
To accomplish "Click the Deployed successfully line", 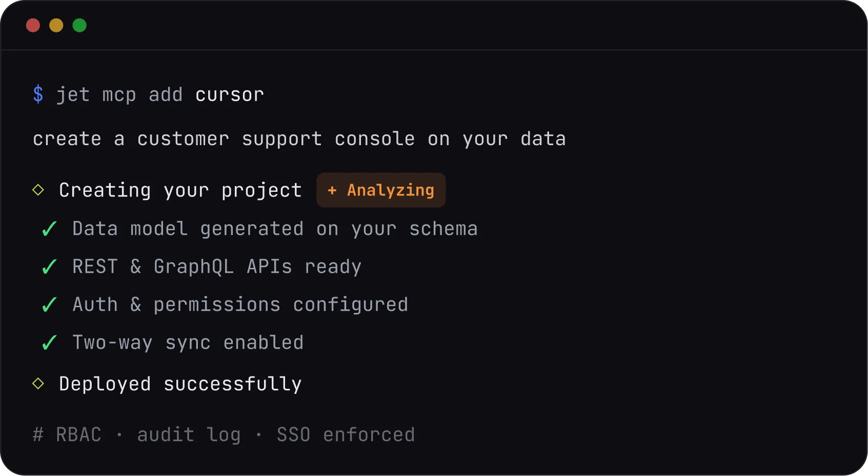I will point(180,384).
